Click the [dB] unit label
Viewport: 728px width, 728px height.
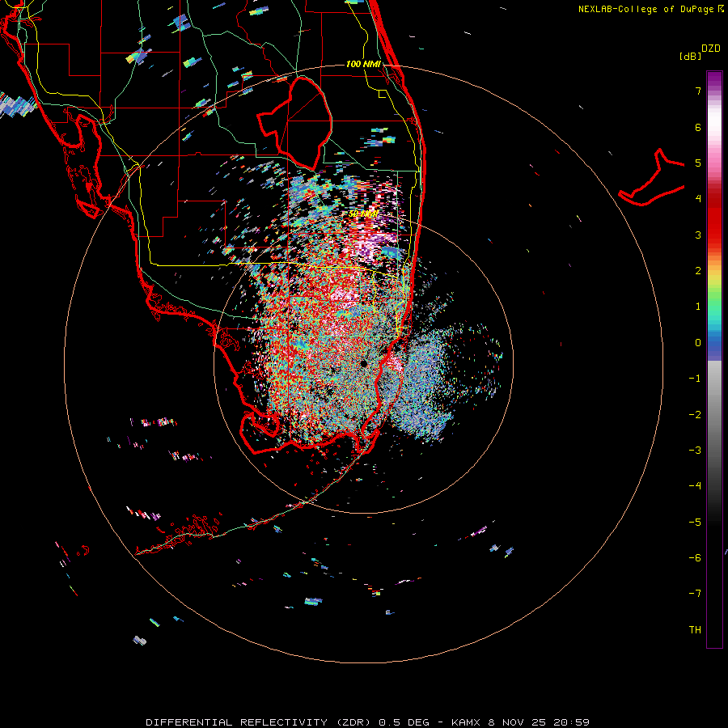tap(691, 56)
